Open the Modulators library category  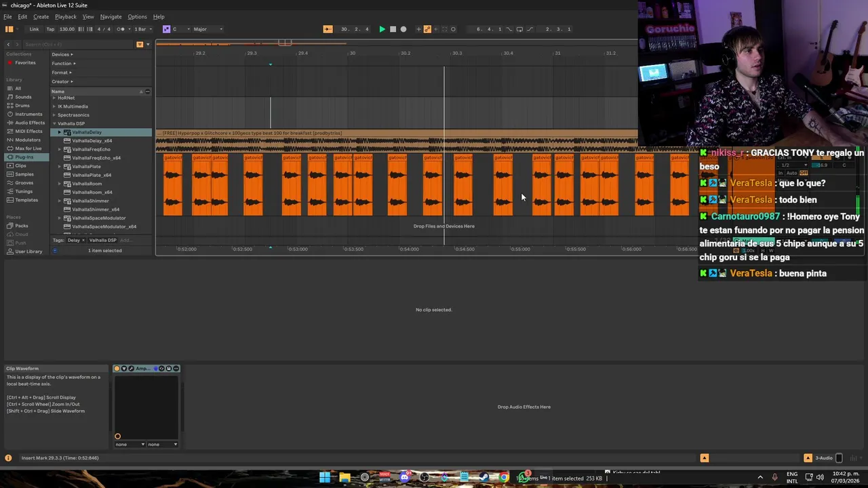[x=28, y=140]
